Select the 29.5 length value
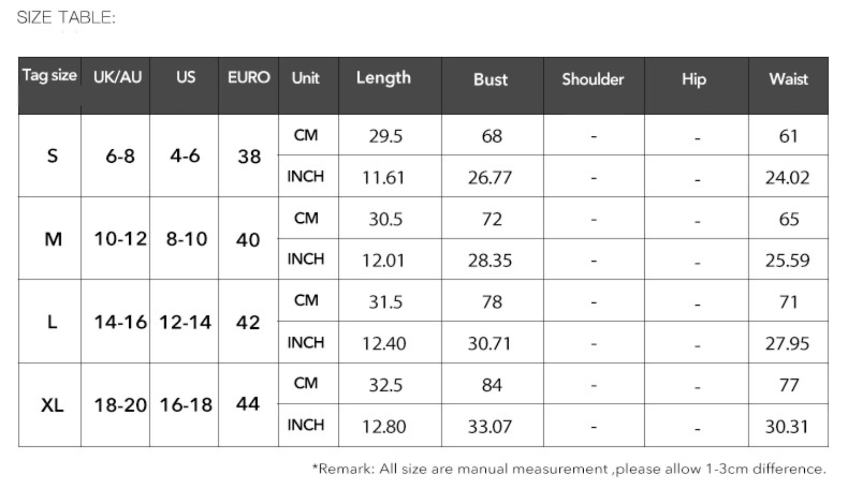The height and width of the screenshot is (504, 848). [385, 136]
